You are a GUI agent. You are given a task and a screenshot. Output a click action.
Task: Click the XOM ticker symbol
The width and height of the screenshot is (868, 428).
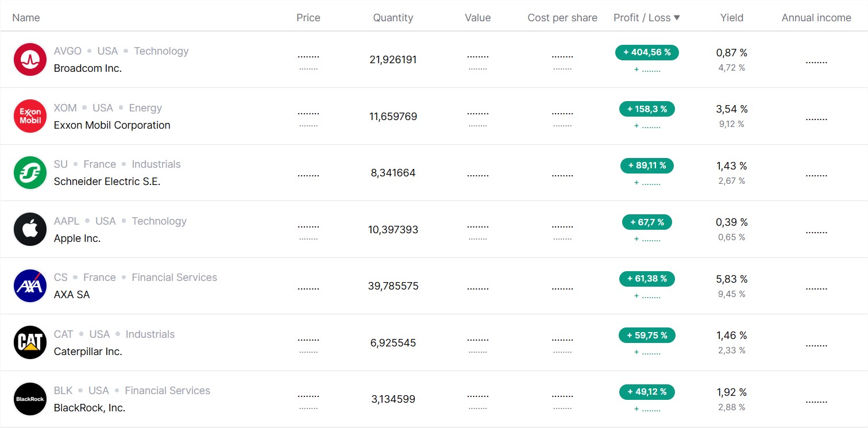coord(65,108)
